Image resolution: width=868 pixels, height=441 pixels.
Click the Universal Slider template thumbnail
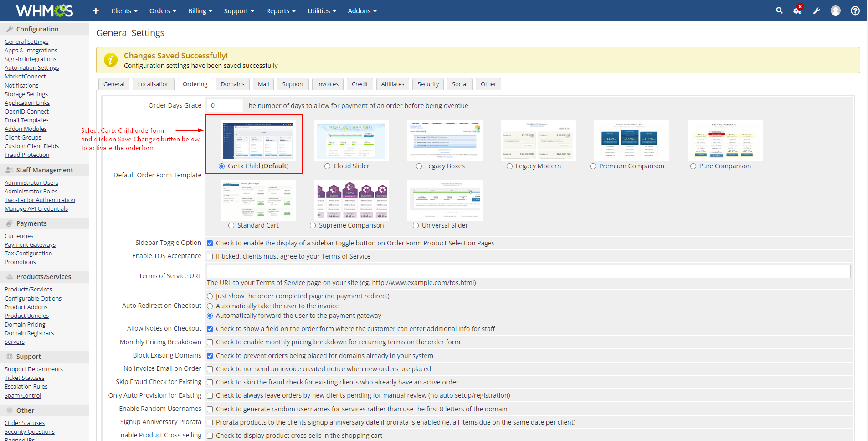point(445,200)
